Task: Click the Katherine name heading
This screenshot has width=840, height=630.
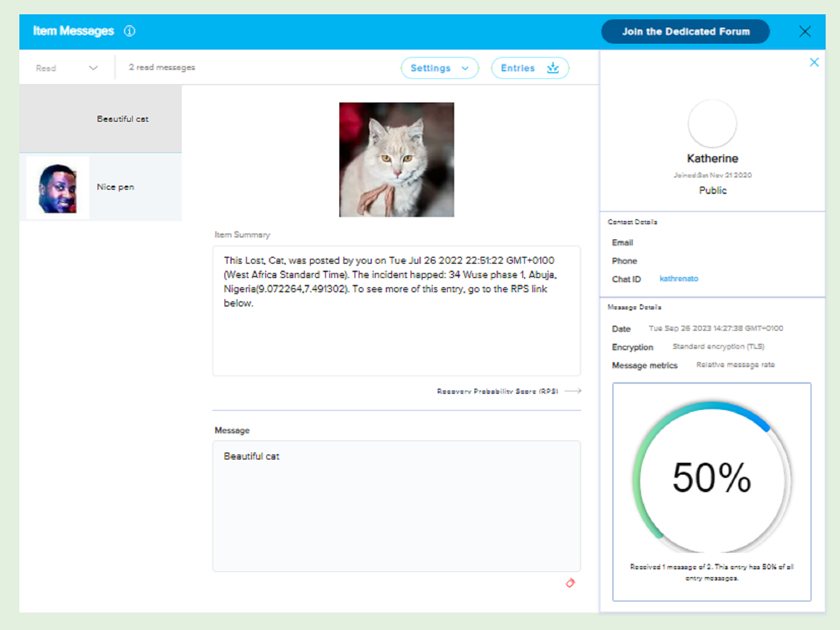Action: [x=712, y=159]
